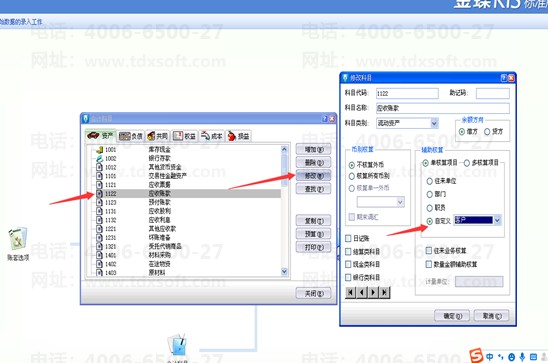
Task: Go to next record in 修改科目 dialog
Action: pos(373,292)
